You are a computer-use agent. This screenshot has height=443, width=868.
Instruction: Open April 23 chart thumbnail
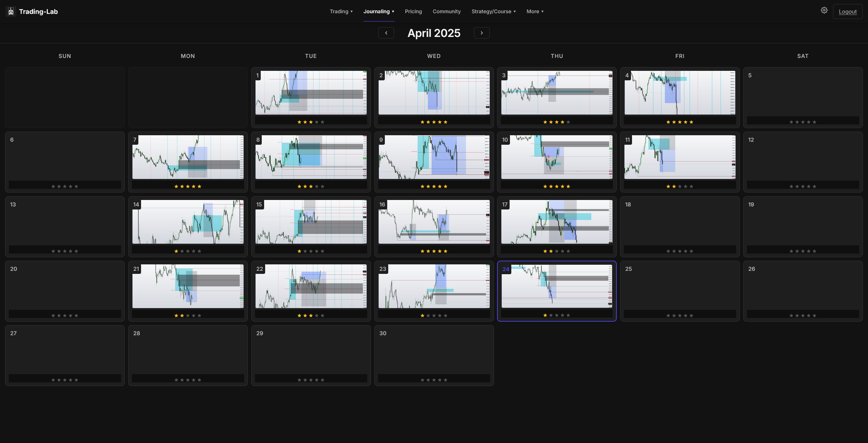(x=434, y=286)
